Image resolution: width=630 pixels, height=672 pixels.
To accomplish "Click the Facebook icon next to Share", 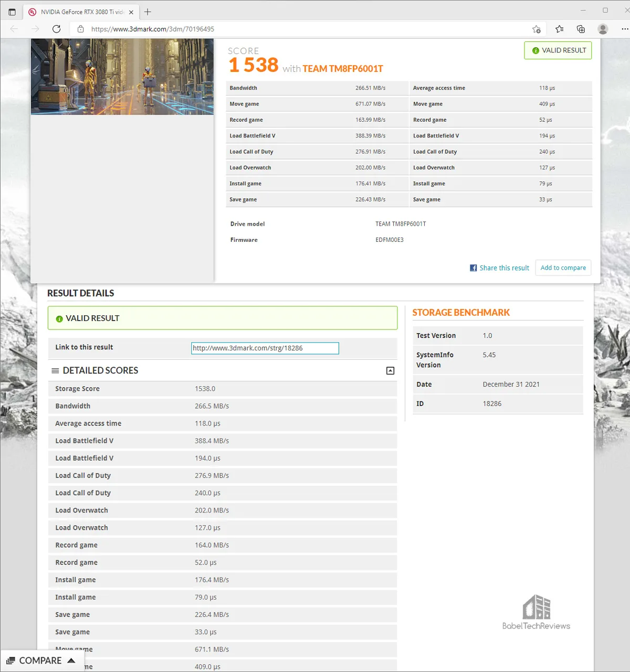I will (x=474, y=268).
